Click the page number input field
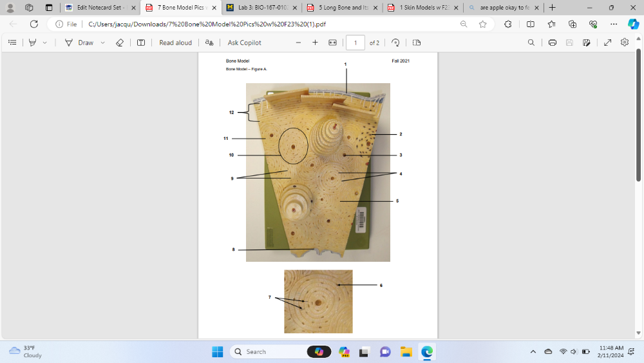 coord(355,43)
